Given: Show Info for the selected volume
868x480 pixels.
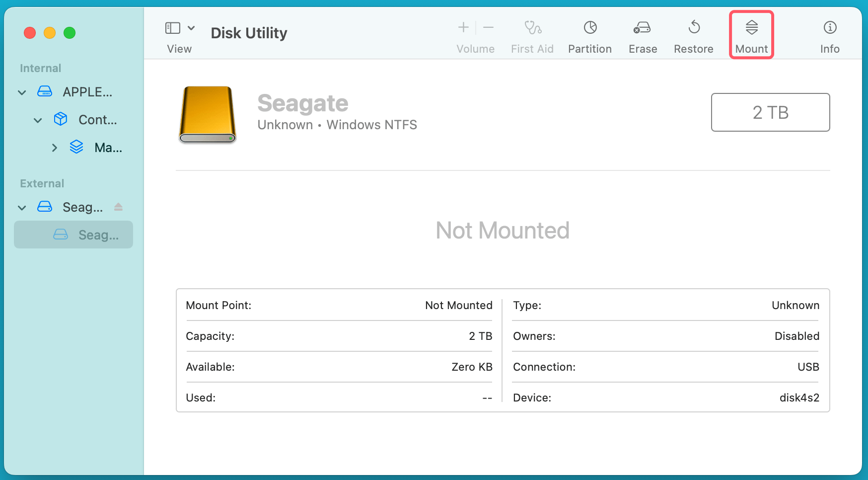Looking at the screenshot, I should point(829,35).
